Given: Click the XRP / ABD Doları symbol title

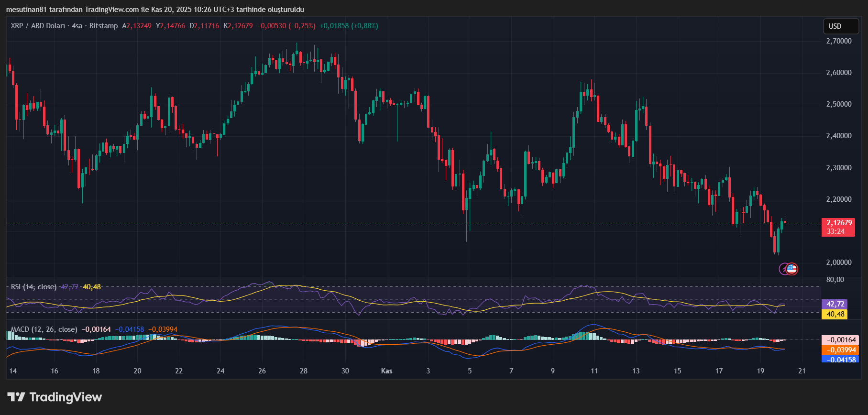Looking at the screenshot, I should [x=37, y=26].
